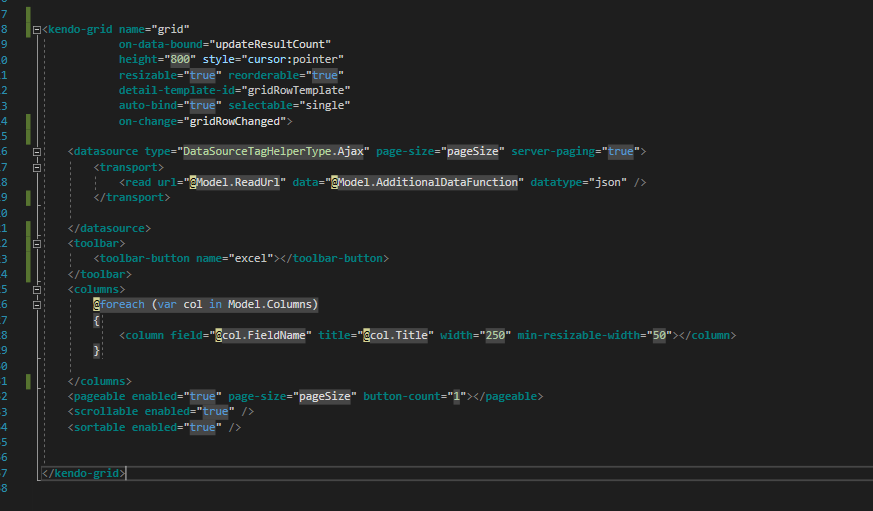Click the opening kendo-grid tag name
Screen dimensions: 873x511
[x=80, y=29]
